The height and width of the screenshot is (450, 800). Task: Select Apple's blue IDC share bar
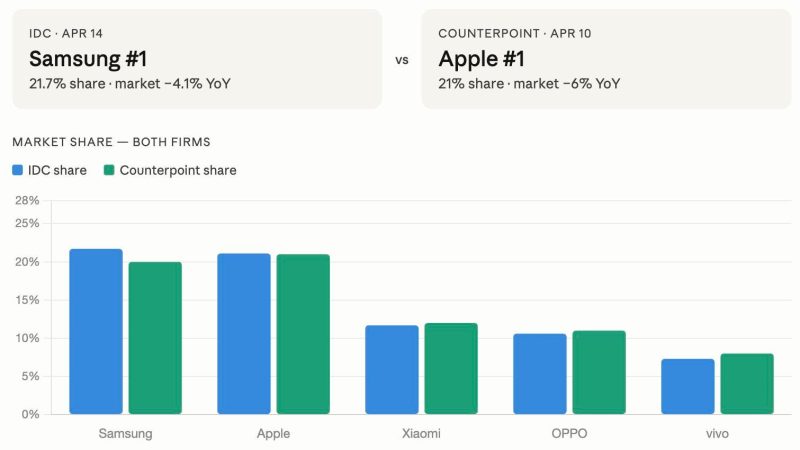tap(244, 333)
